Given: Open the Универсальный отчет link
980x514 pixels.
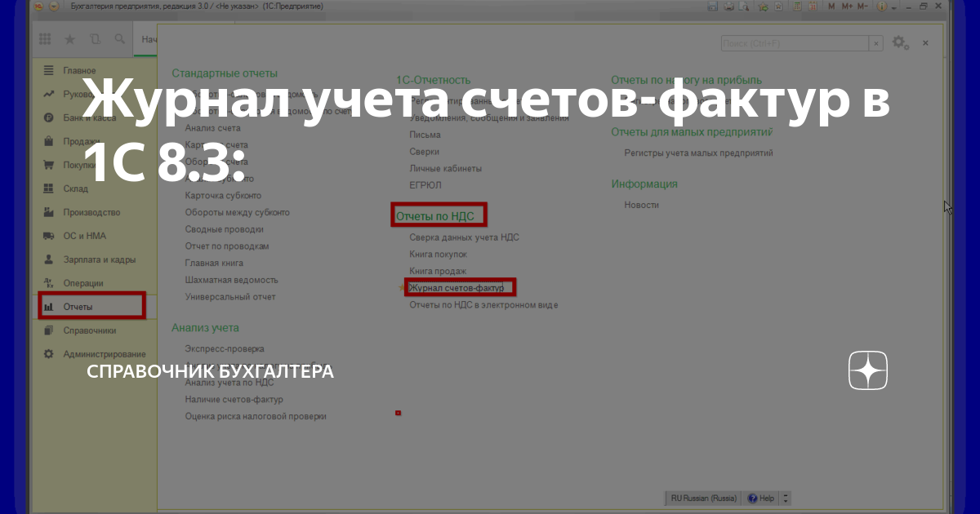Looking at the screenshot, I should click(x=230, y=297).
